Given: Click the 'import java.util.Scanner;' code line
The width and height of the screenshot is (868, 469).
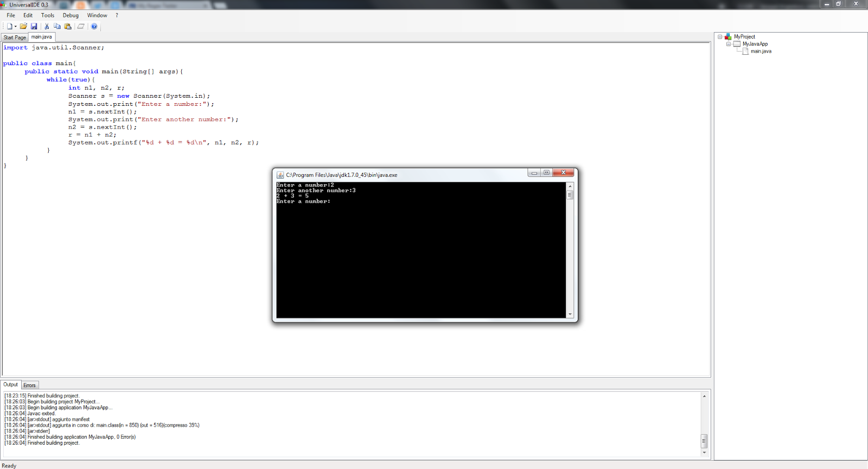Looking at the screenshot, I should pyautogui.click(x=54, y=48).
